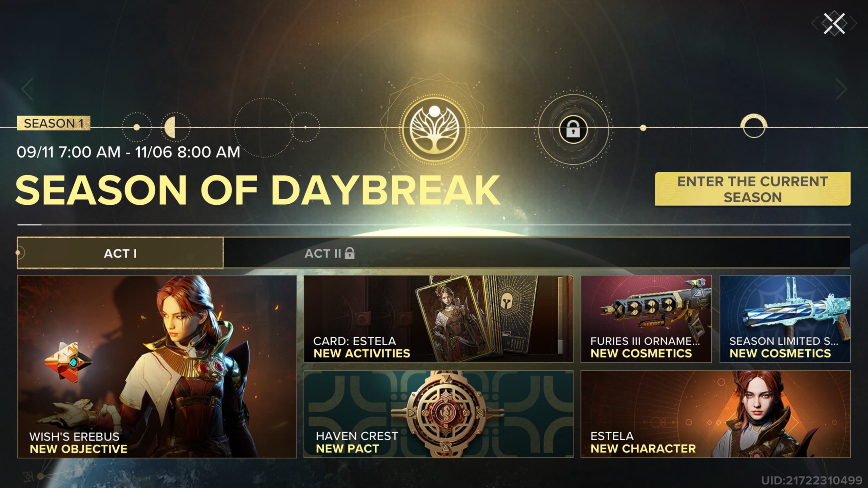
Task: Open Card: Estela New Activities tile
Action: (x=438, y=319)
